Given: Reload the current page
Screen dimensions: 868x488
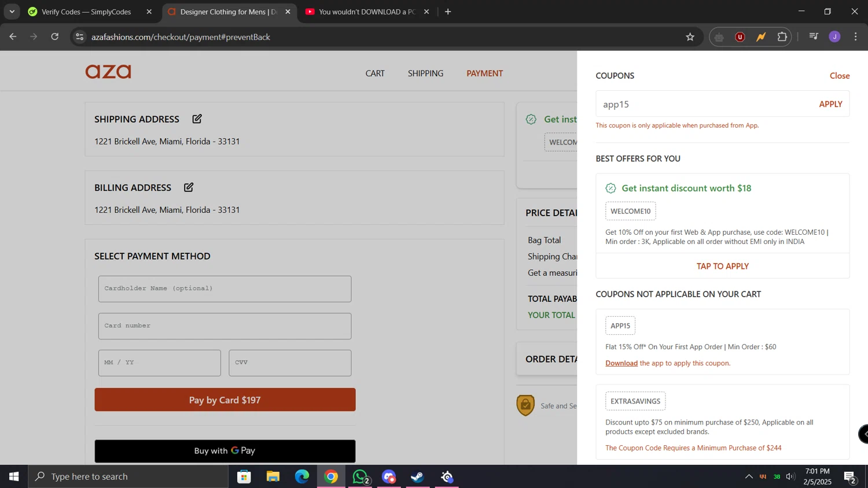Looking at the screenshot, I should click(x=55, y=36).
